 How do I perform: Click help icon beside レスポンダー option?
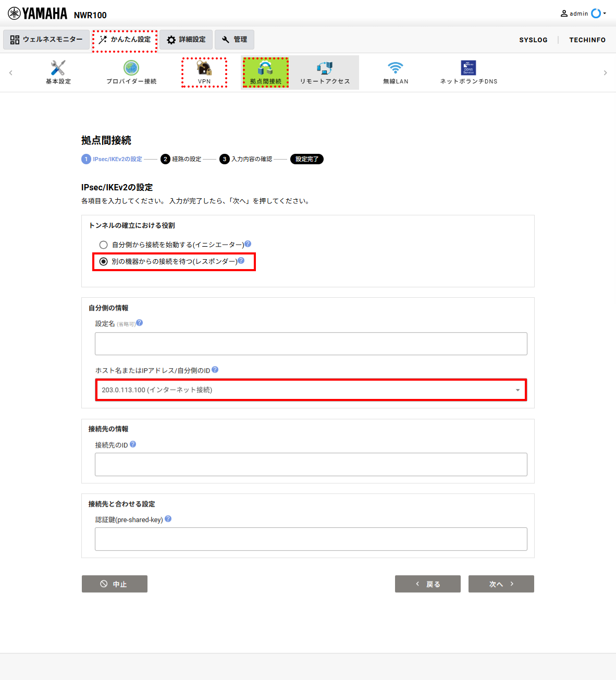(241, 260)
